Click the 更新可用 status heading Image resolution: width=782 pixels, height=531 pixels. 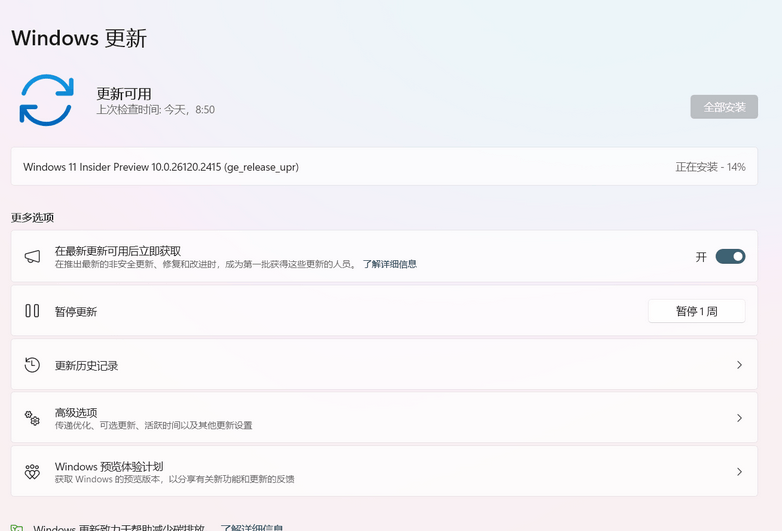point(124,94)
